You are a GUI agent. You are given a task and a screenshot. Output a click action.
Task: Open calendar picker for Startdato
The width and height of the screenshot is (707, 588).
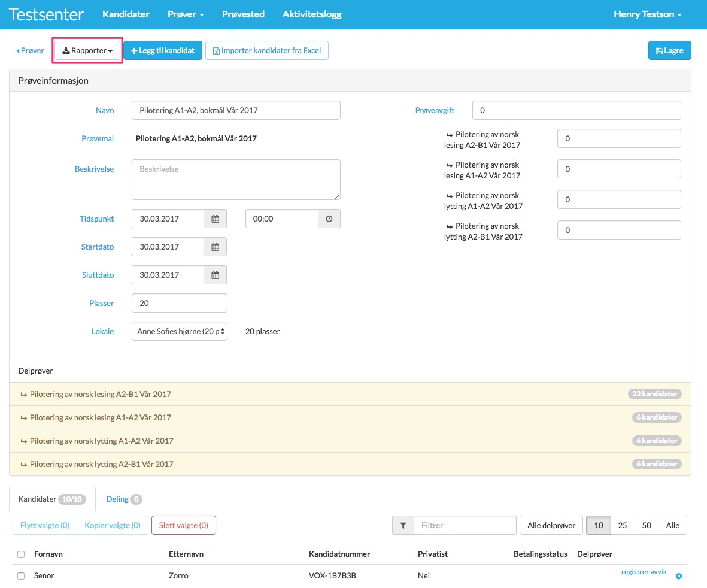point(215,247)
